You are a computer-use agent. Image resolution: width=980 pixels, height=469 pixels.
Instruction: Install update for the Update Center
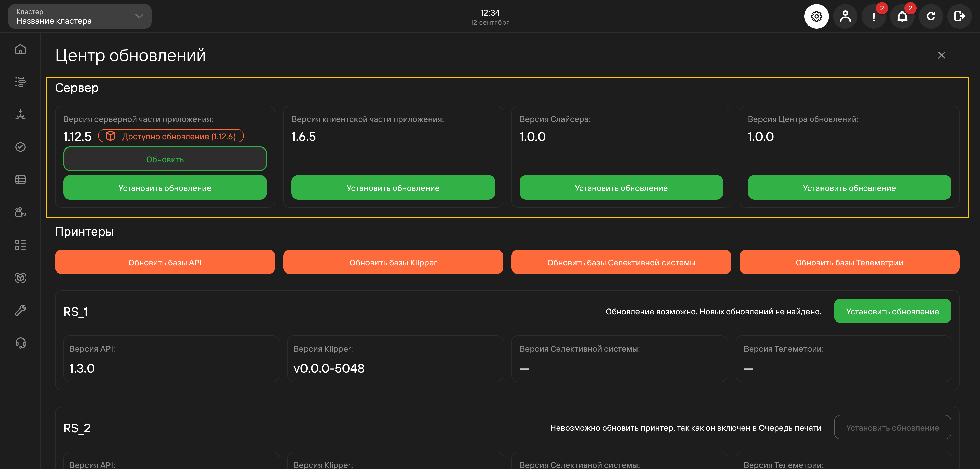[x=849, y=188]
